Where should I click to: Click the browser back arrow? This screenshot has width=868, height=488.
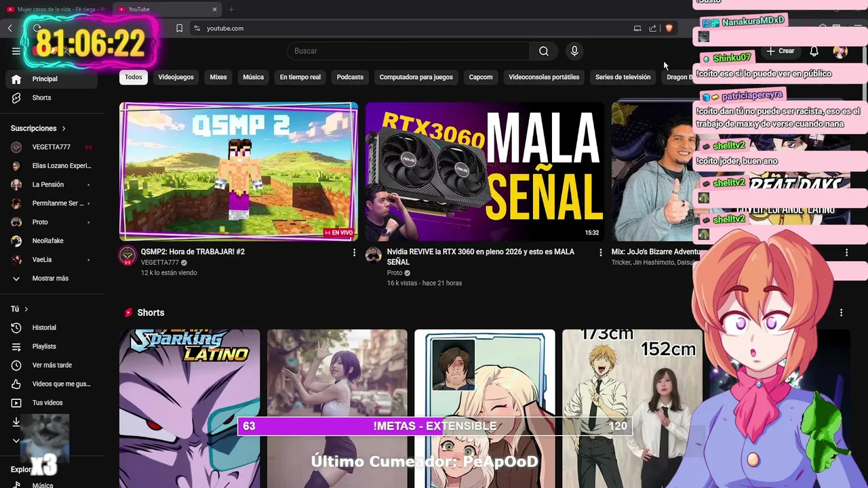pos(10,28)
